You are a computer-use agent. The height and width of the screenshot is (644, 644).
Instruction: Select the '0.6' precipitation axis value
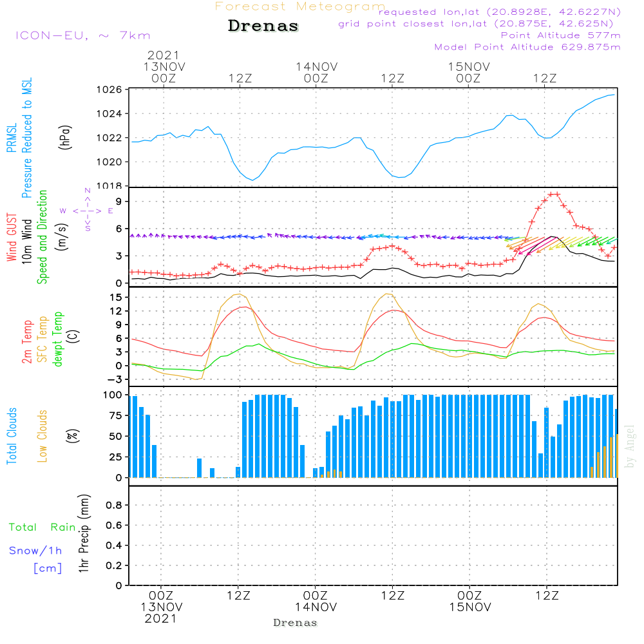click(x=114, y=526)
